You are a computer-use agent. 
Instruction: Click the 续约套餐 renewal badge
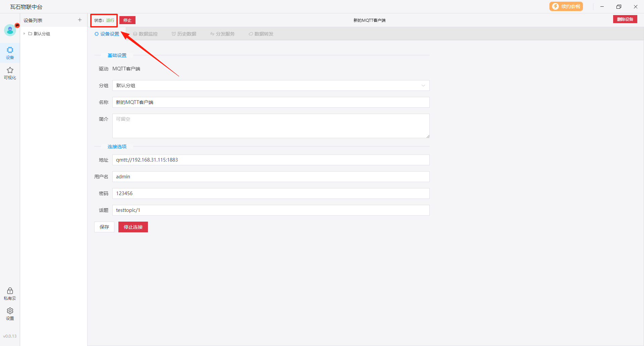(x=566, y=7)
